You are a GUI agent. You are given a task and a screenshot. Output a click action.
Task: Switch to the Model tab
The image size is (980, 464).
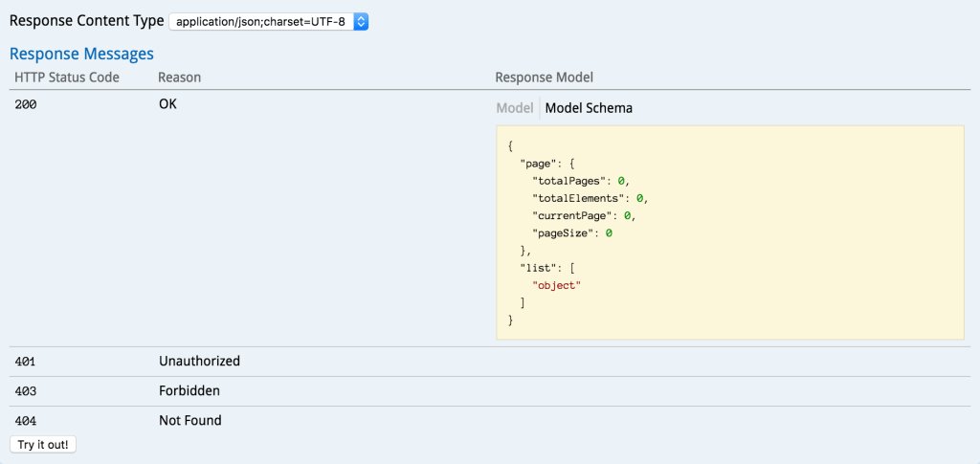[514, 108]
